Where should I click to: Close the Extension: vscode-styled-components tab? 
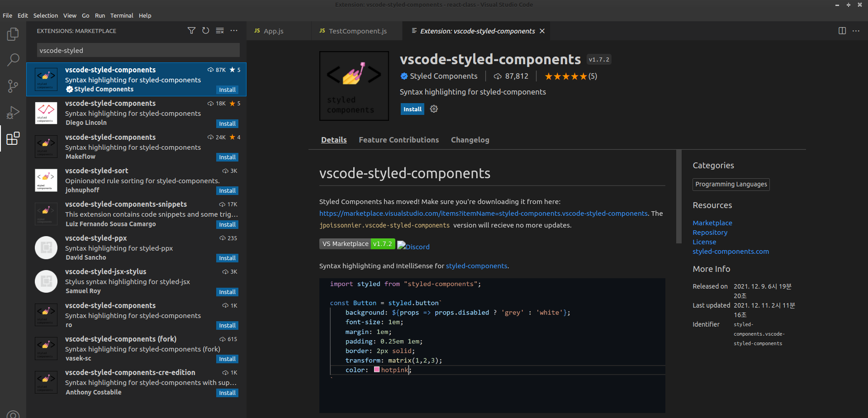[x=542, y=31]
